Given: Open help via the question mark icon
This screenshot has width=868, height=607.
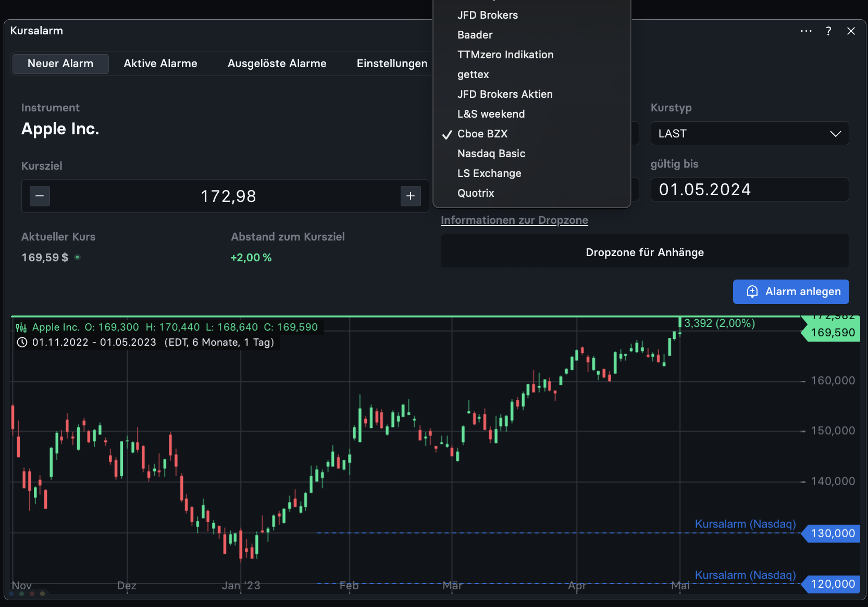Looking at the screenshot, I should [828, 31].
